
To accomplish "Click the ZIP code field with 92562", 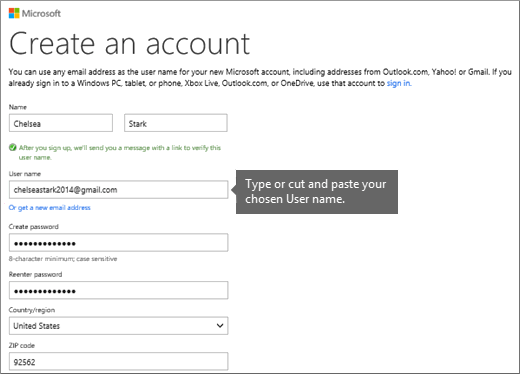I will (118, 361).
